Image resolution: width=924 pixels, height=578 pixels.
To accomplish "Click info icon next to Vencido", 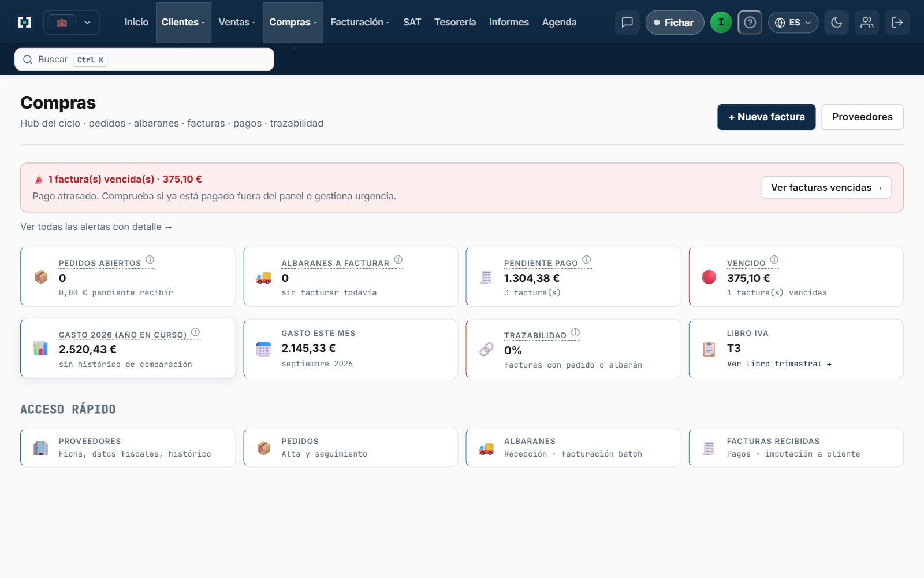I will point(774,260).
